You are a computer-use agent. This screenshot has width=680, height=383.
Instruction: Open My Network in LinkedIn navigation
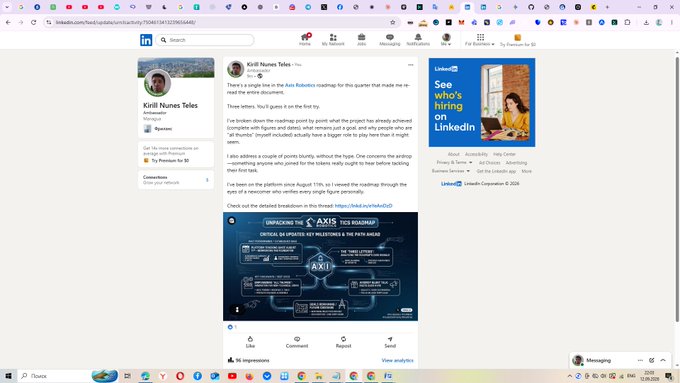tap(333, 39)
